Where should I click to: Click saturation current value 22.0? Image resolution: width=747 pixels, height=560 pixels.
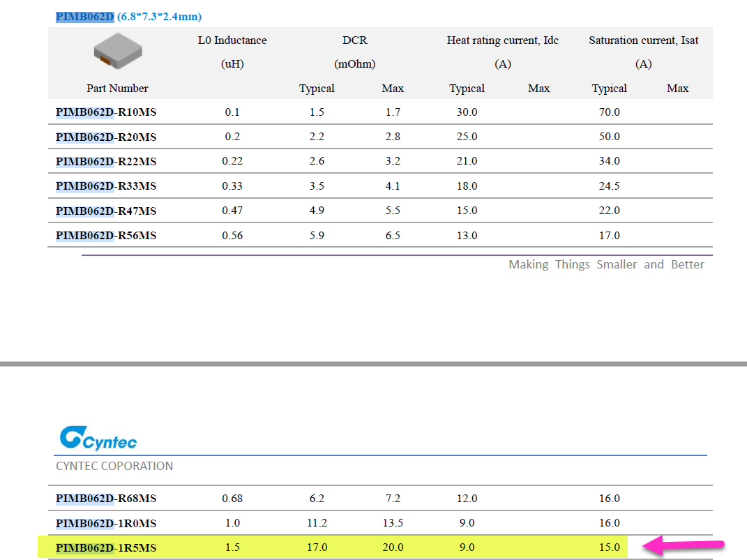(610, 211)
